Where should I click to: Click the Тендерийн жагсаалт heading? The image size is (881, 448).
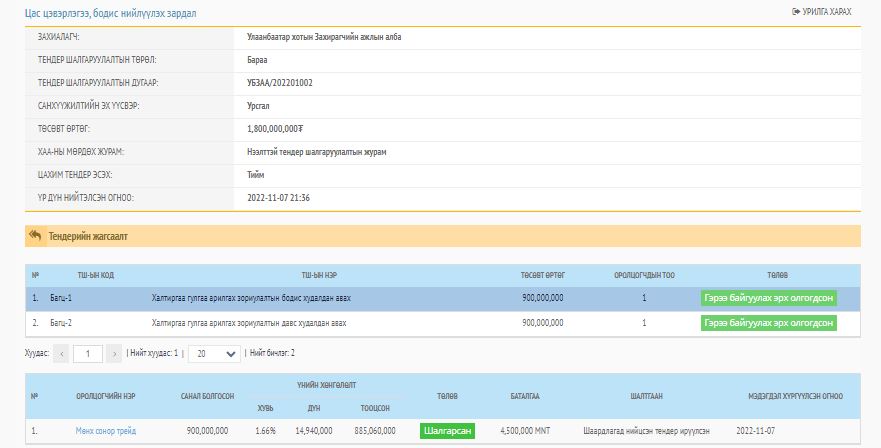pos(88,237)
